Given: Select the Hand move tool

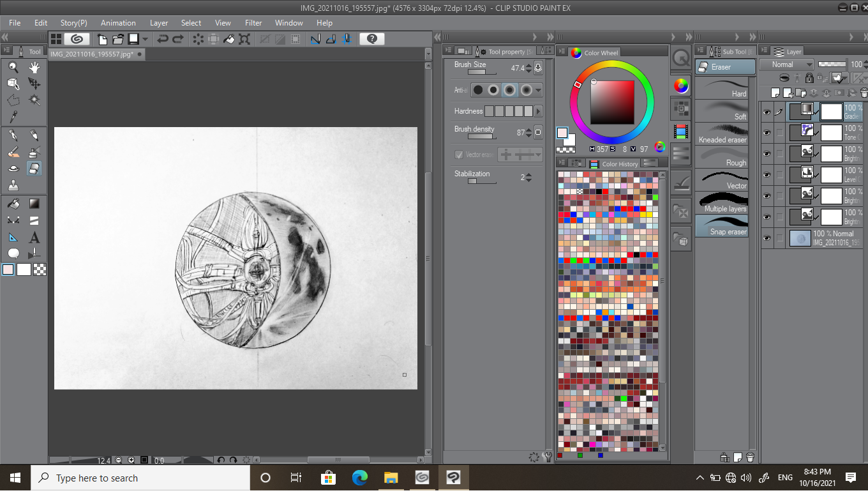Looking at the screenshot, I should [34, 67].
